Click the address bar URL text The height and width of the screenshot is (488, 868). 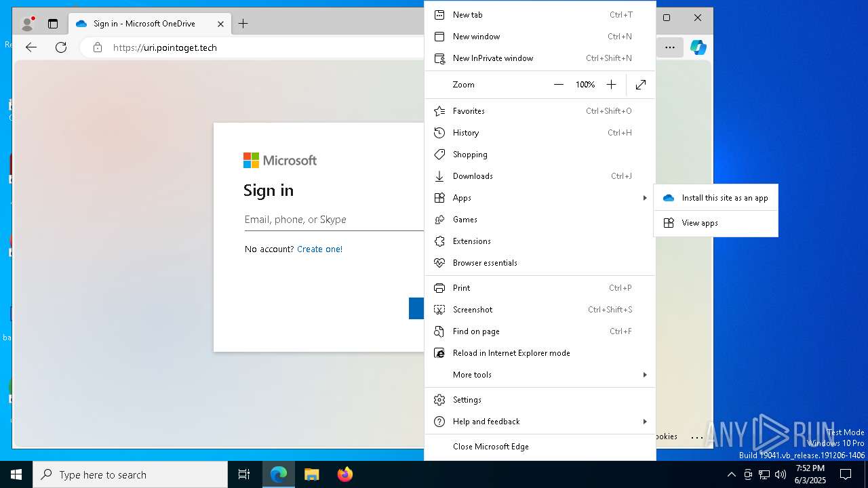tap(165, 47)
